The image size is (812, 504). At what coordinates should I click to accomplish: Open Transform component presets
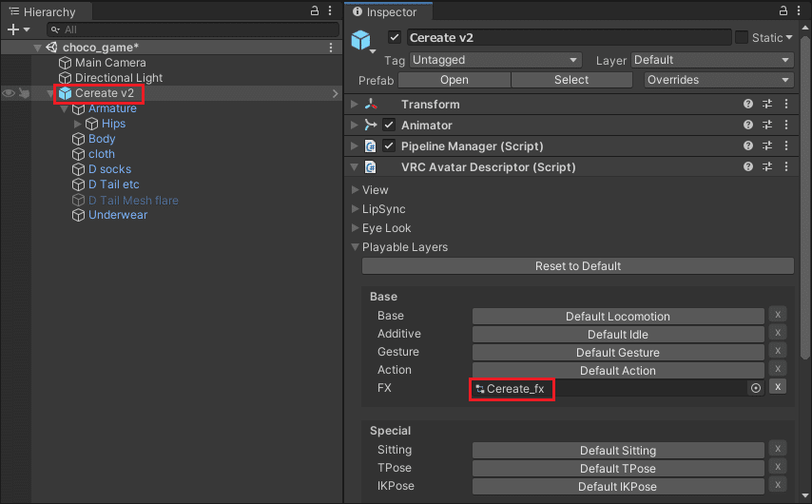[767, 104]
